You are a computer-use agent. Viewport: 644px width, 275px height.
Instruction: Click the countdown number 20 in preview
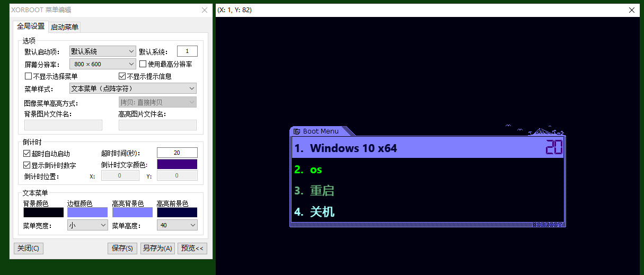[554, 148]
